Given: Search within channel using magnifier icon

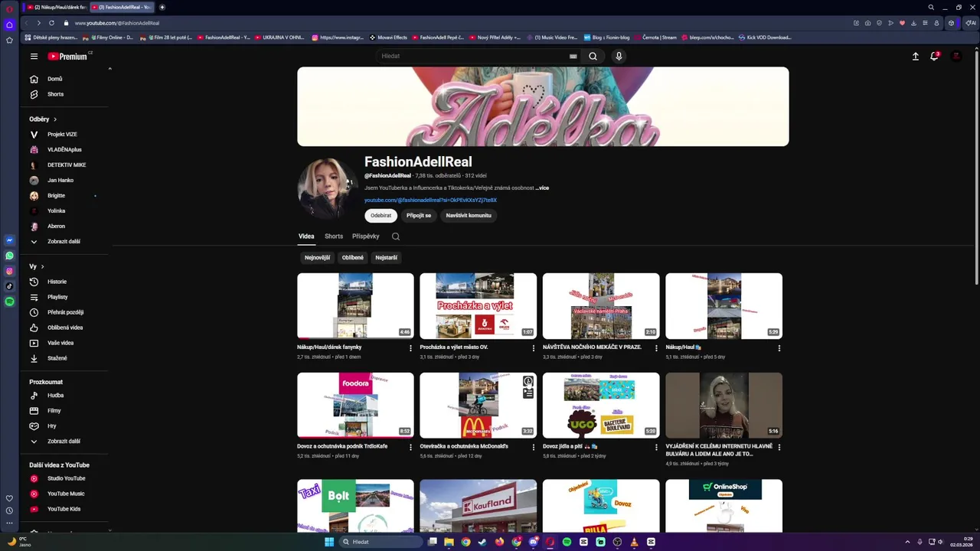Looking at the screenshot, I should [x=396, y=236].
